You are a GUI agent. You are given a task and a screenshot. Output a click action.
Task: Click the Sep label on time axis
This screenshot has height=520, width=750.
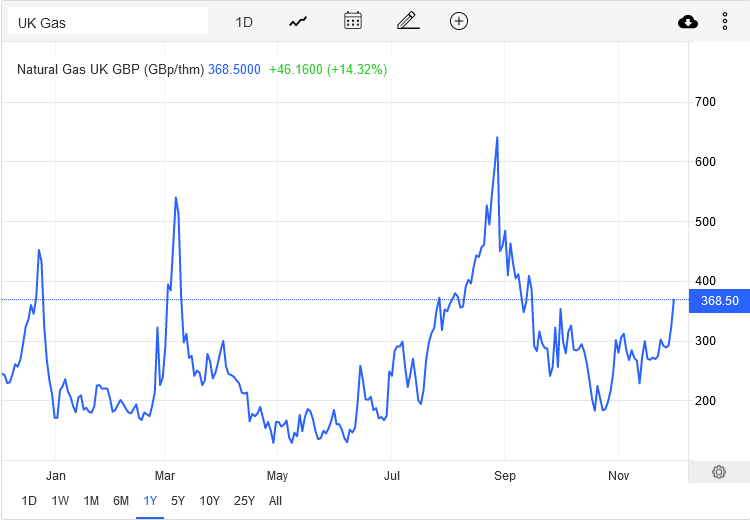coord(505,476)
